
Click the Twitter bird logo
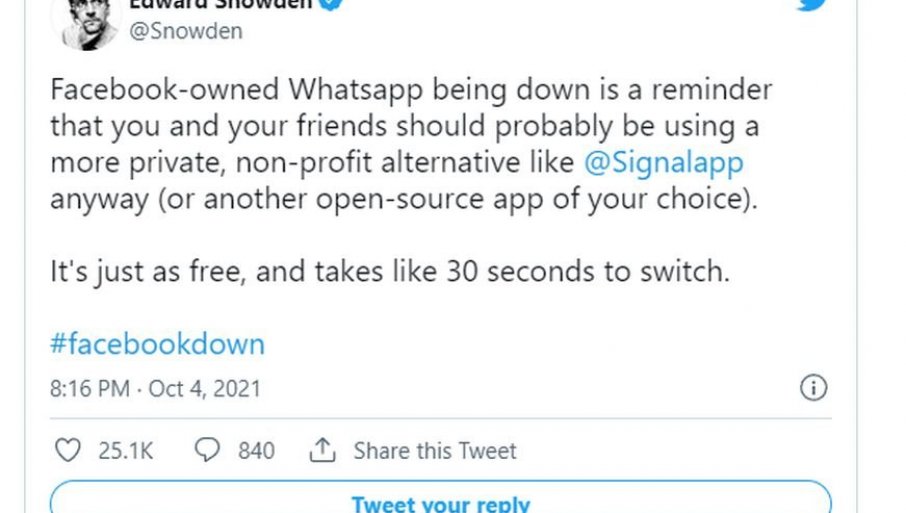tap(811, 4)
